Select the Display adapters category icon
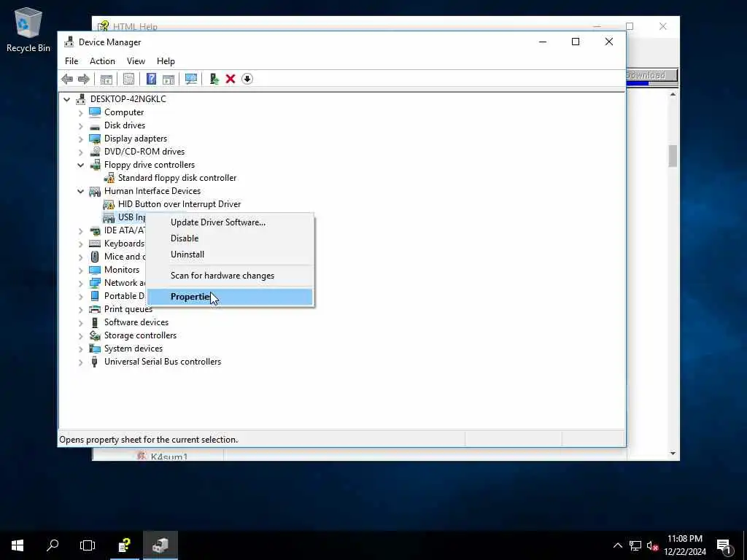Screen dimensions: 747x560 tap(95, 139)
